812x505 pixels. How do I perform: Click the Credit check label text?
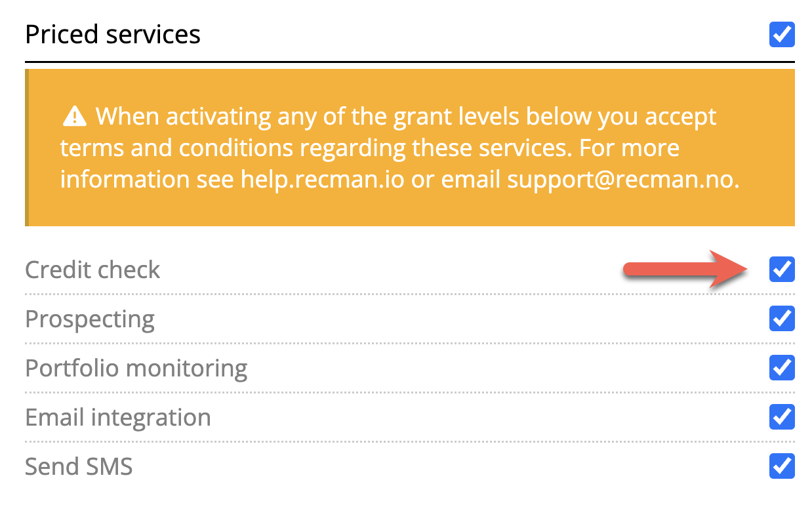[x=92, y=270]
